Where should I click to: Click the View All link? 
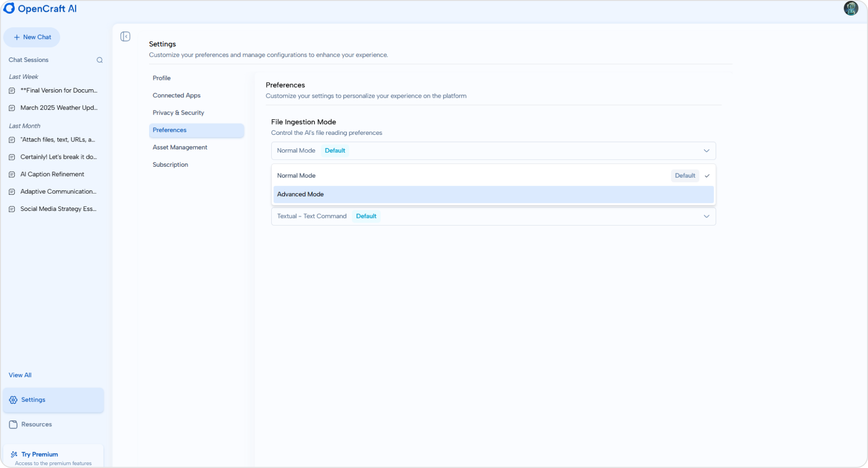point(20,375)
